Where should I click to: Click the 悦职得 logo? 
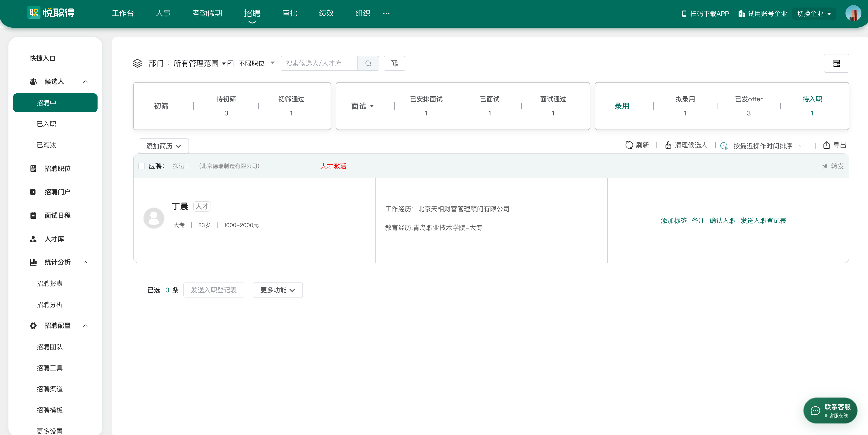click(51, 13)
